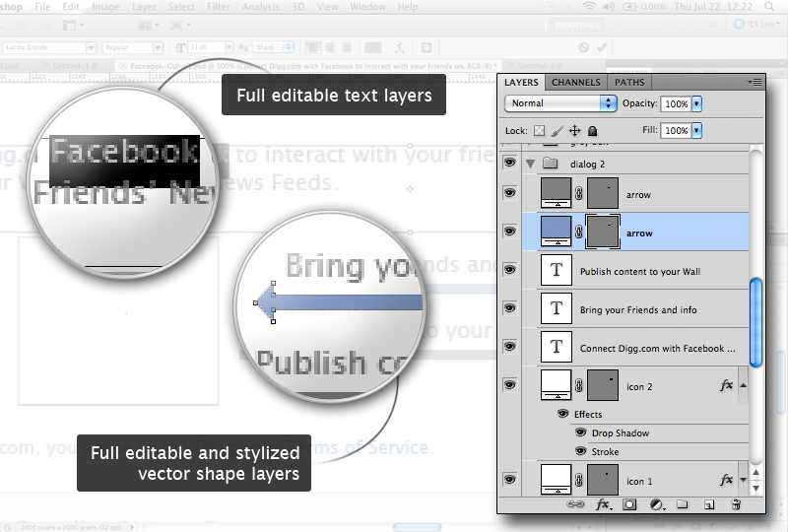
Task: Click the Wi-Fi status icon in menu bar
Action: coord(589,7)
